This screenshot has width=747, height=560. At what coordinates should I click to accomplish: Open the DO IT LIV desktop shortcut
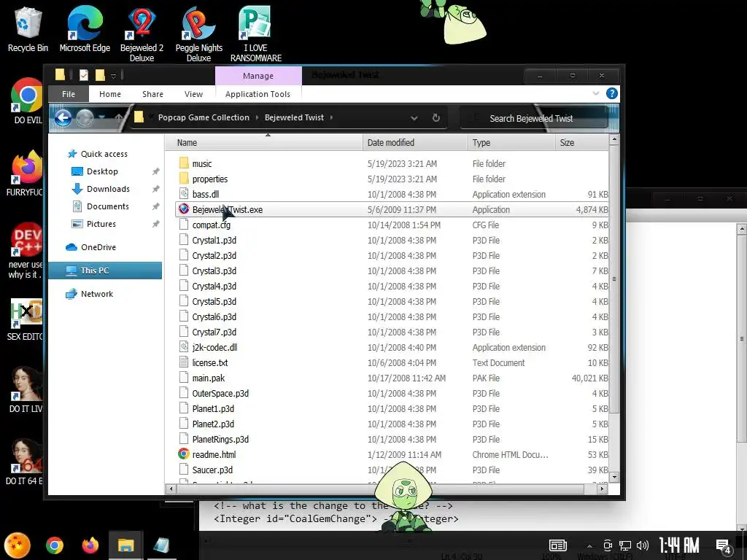pos(26,389)
